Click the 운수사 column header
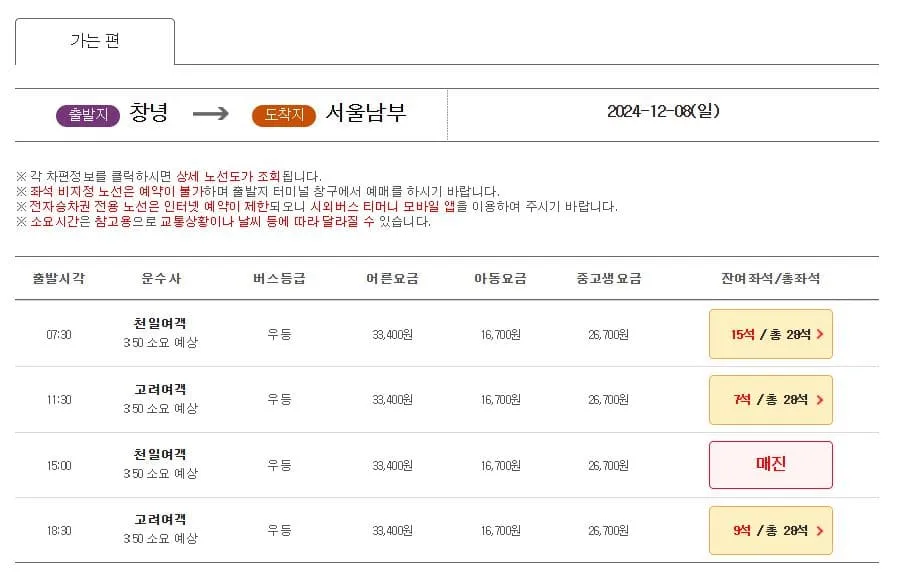 [x=160, y=278]
